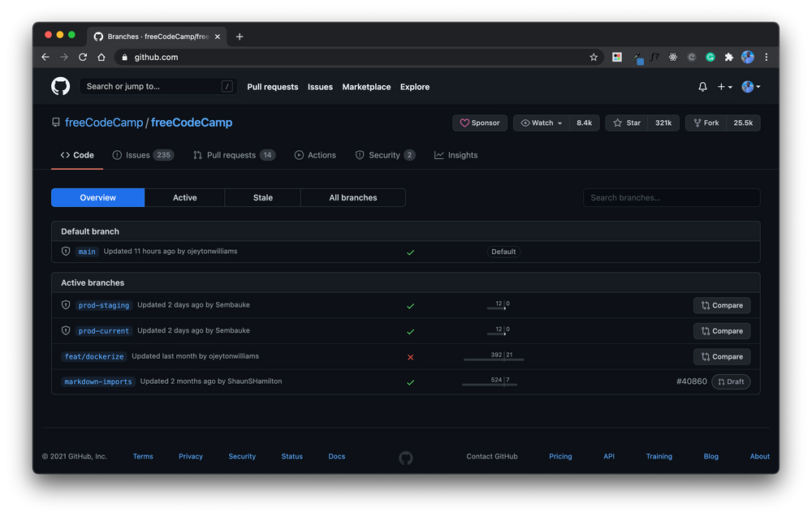This screenshot has width=812, height=517.
Task: Click the shield icon beside the main branch
Action: tap(66, 251)
